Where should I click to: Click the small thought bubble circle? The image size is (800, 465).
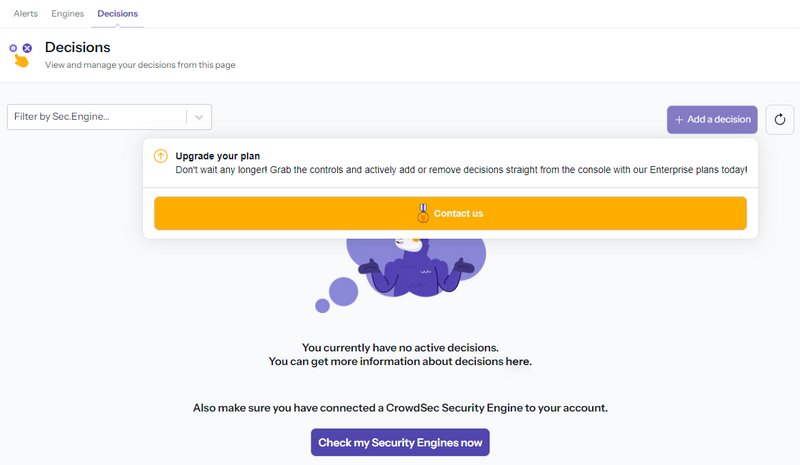click(x=322, y=306)
